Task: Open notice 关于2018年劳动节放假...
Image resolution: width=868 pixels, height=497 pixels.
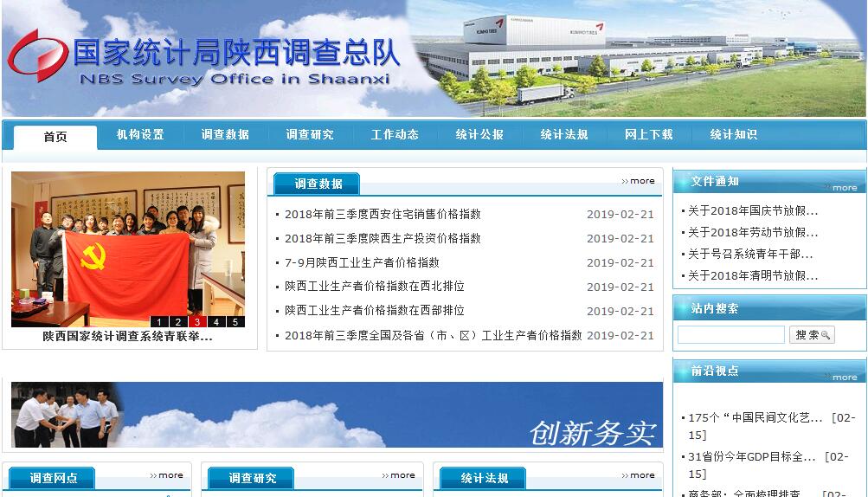Action: 753,232
